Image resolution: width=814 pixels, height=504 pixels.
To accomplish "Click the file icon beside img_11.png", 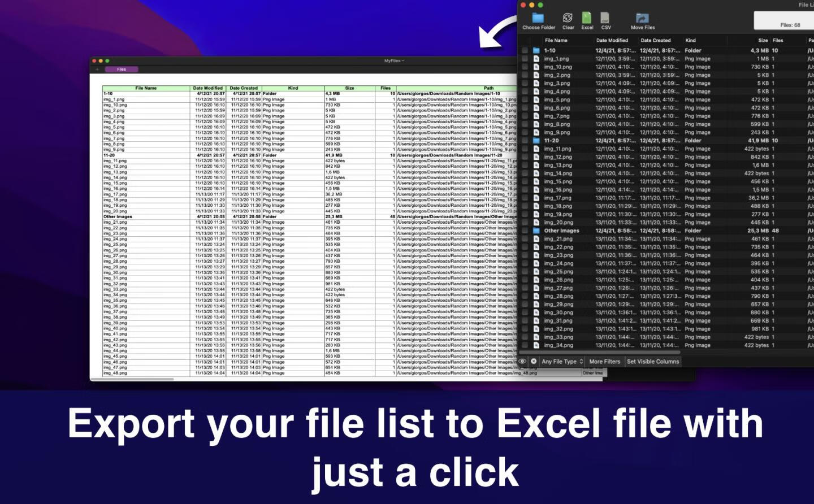I will [x=536, y=149].
